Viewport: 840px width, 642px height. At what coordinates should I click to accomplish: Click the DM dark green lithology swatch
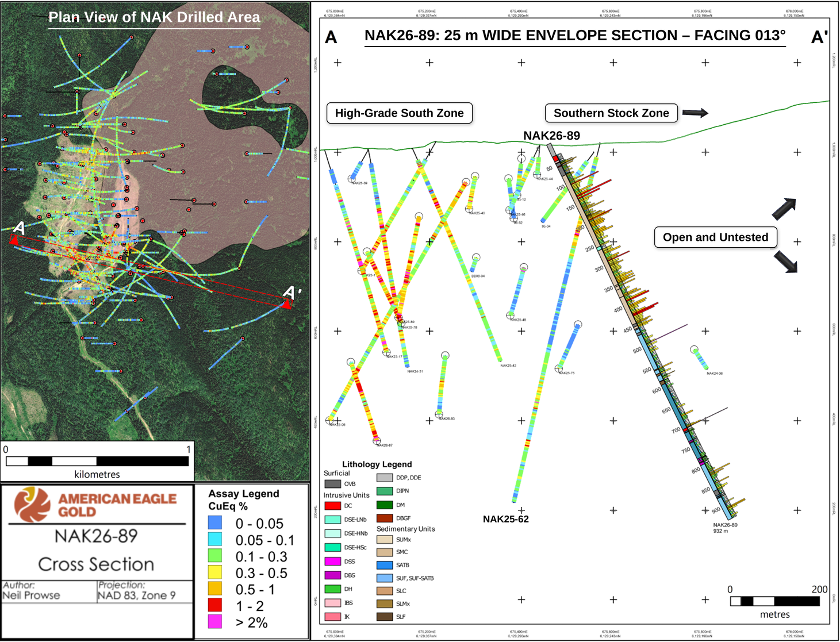coord(385,505)
